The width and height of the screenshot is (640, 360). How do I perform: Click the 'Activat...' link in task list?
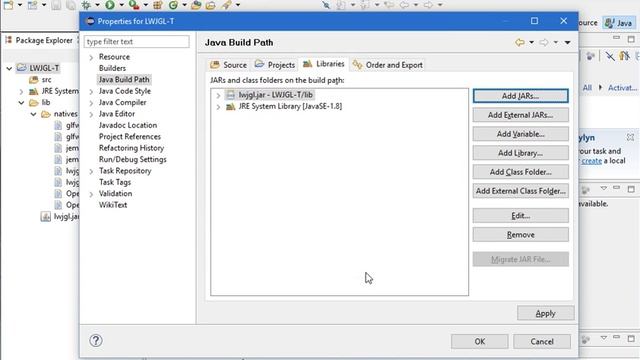[622, 88]
